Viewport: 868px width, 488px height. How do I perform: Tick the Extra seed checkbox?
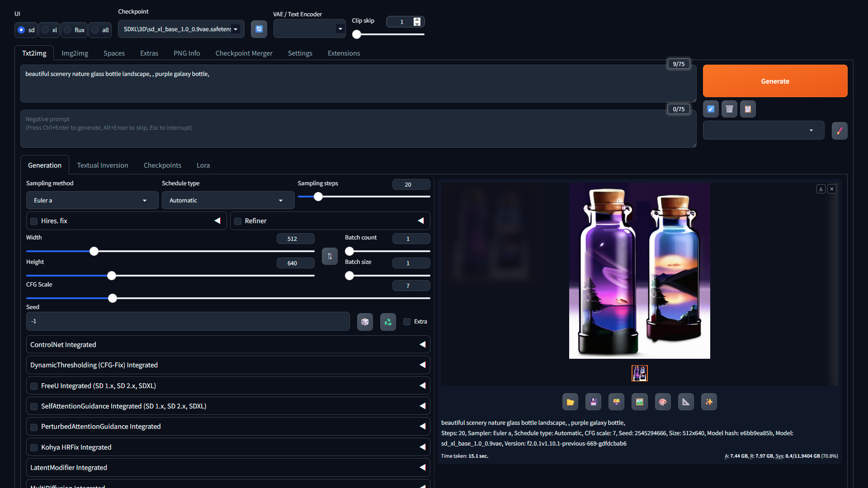pos(407,322)
